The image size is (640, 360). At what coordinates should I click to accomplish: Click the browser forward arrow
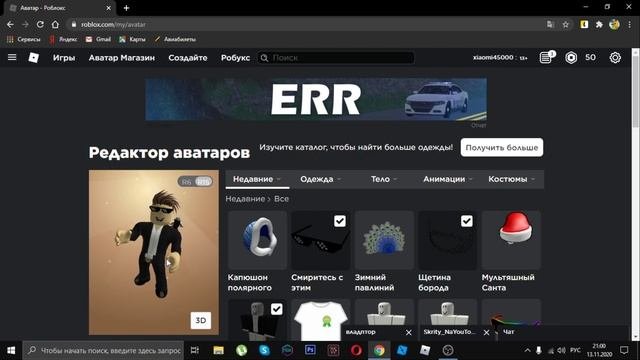click(x=25, y=24)
